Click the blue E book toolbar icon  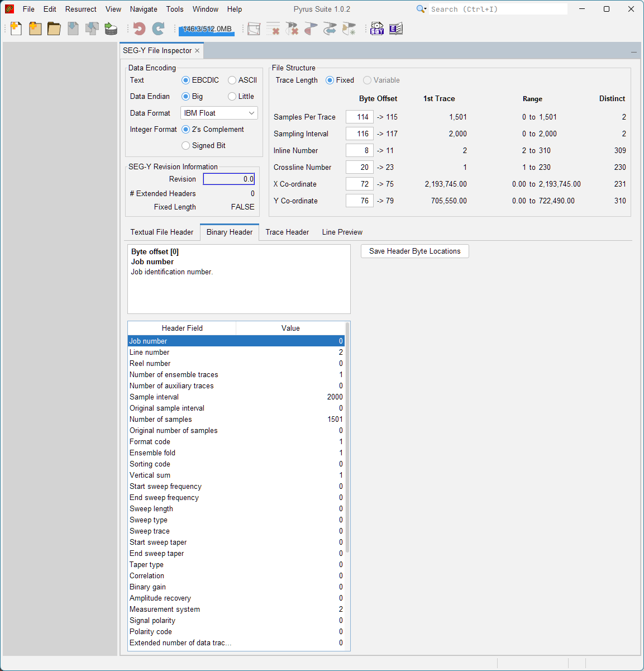point(396,28)
